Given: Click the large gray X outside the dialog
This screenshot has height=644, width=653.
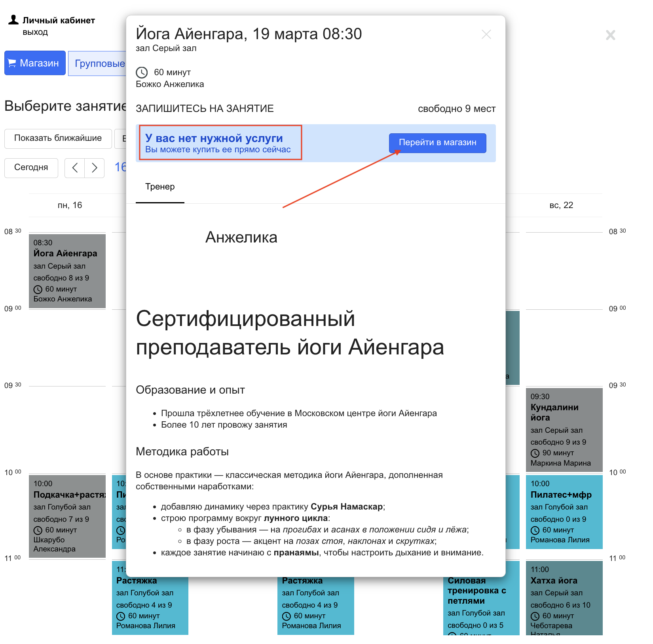Looking at the screenshot, I should click(x=610, y=35).
